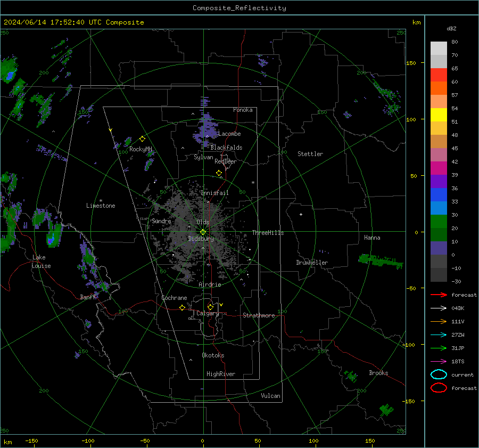Click the Ponoka map label

(x=243, y=110)
